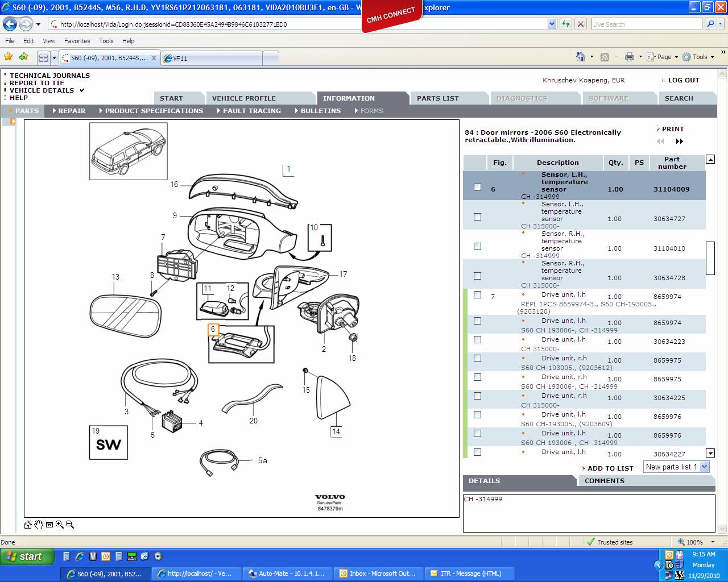Zoom out of the parts diagram
Viewport: 728px width, 582px height.
click(70, 525)
